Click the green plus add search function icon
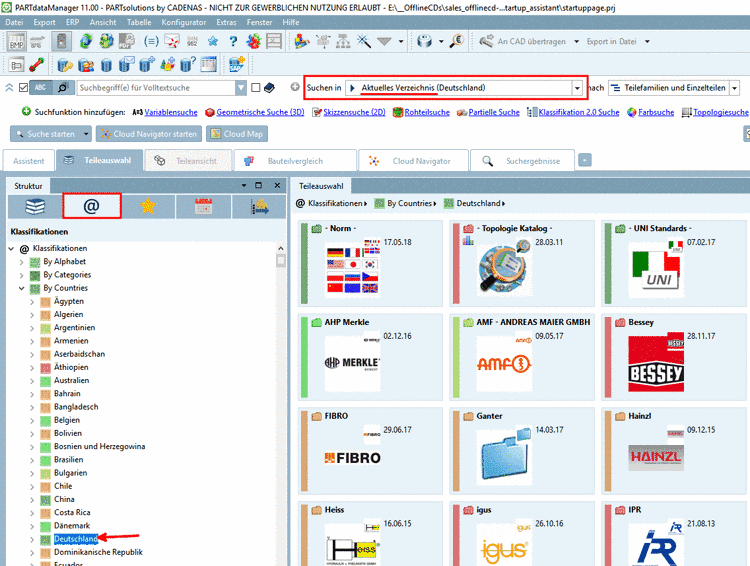This screenshot has width=750, height=566. [26, 111]
